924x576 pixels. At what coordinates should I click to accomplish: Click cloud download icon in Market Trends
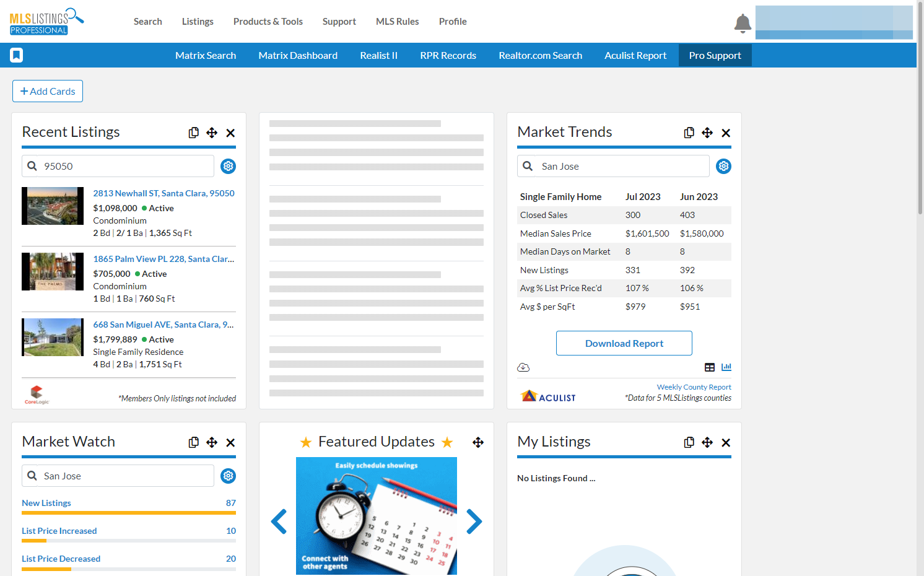523,367
